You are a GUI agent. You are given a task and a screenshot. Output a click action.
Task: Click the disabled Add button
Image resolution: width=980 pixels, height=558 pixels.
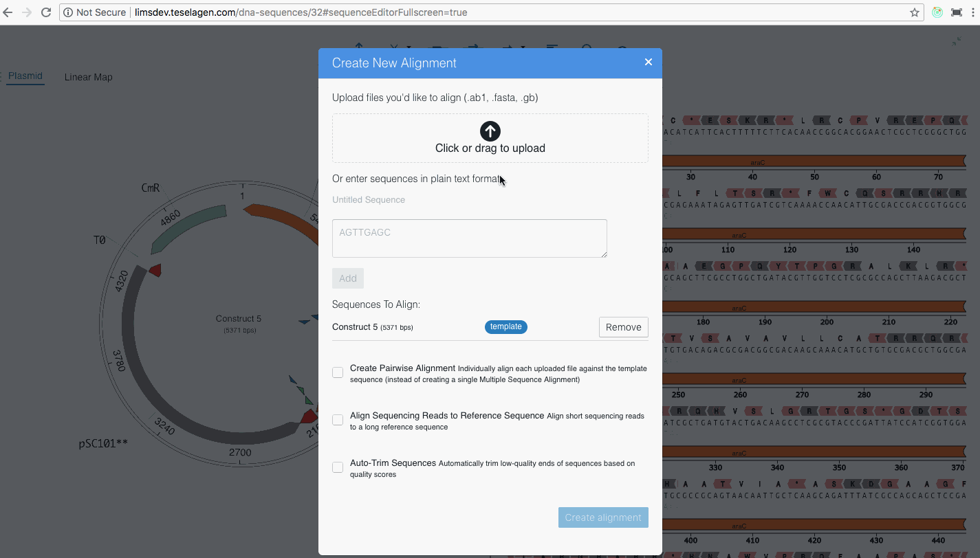(348, 278)
